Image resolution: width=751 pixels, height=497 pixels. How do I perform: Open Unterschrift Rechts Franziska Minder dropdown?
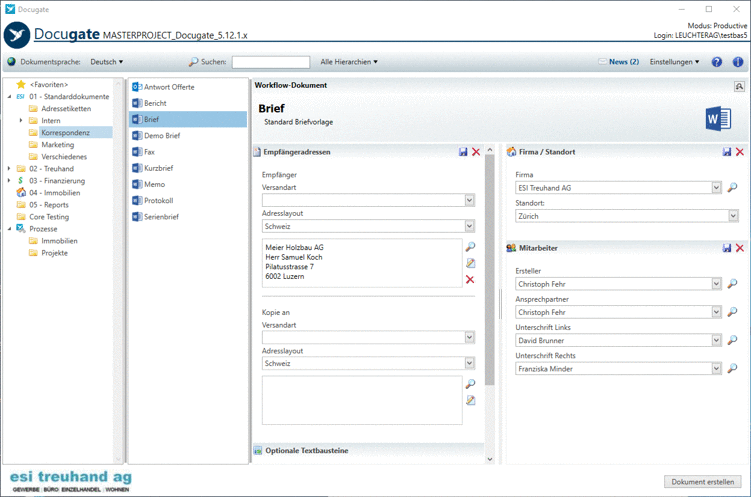pos(716,369)
